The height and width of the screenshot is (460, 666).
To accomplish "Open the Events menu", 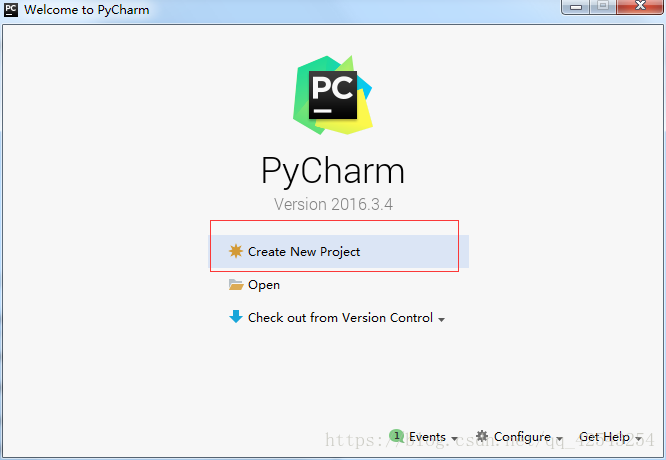I will [x=427, y=437].
